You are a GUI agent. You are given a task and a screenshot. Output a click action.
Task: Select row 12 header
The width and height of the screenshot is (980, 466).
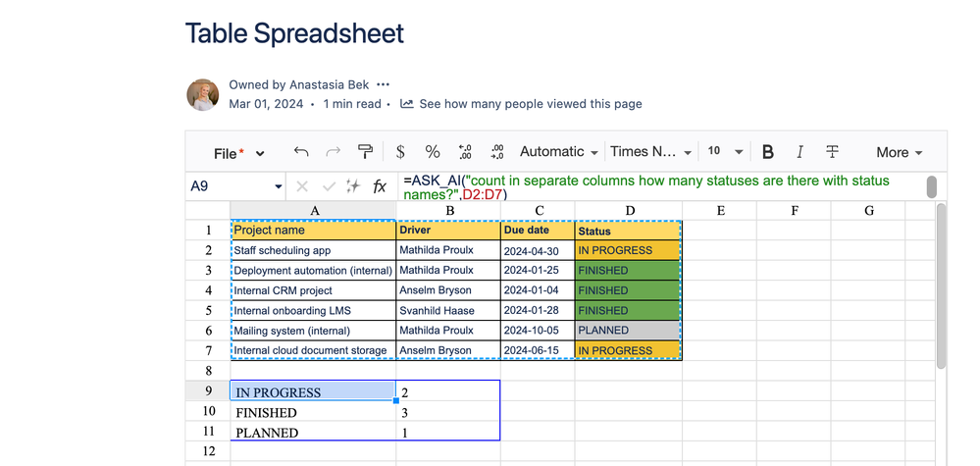[208, 451]
